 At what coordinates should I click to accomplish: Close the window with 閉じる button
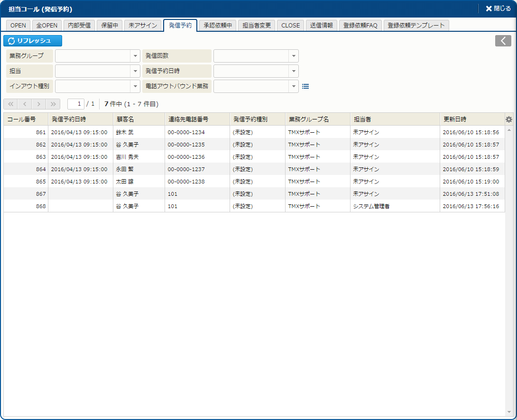click(x=498, y=9)
